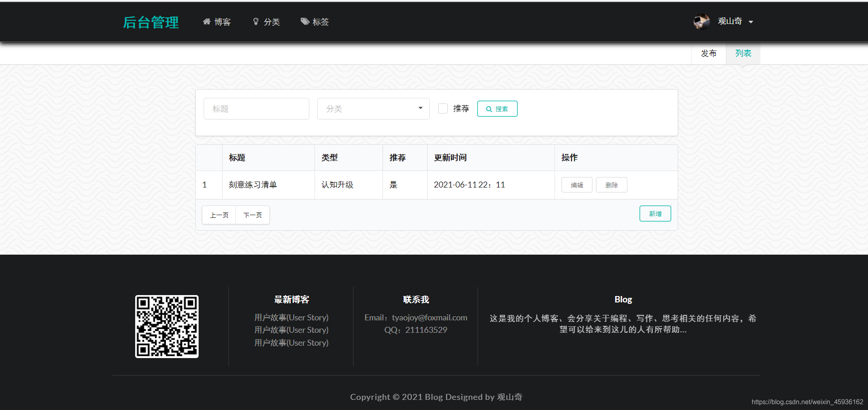Click the lightbulb icon beside 分类
Viewport: 868px width, 410px height.
[256, 22]
